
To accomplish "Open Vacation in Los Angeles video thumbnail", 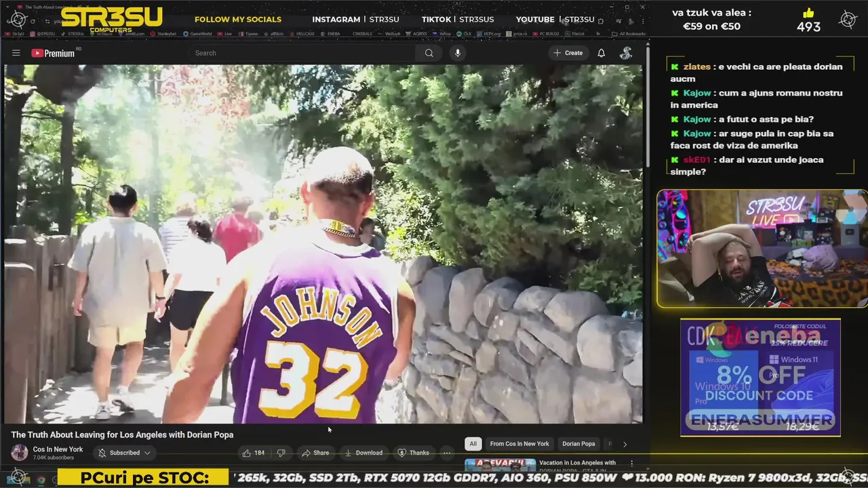I will pos(500,465).
